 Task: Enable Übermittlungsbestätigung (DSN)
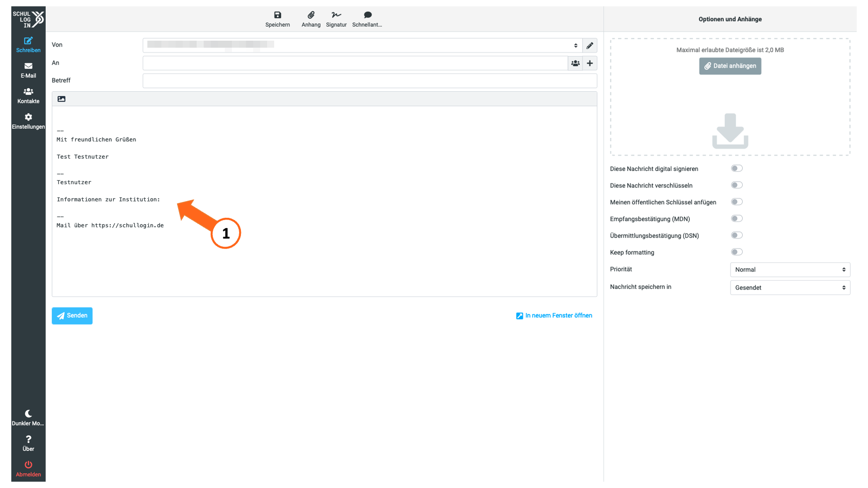pos(736,235)
